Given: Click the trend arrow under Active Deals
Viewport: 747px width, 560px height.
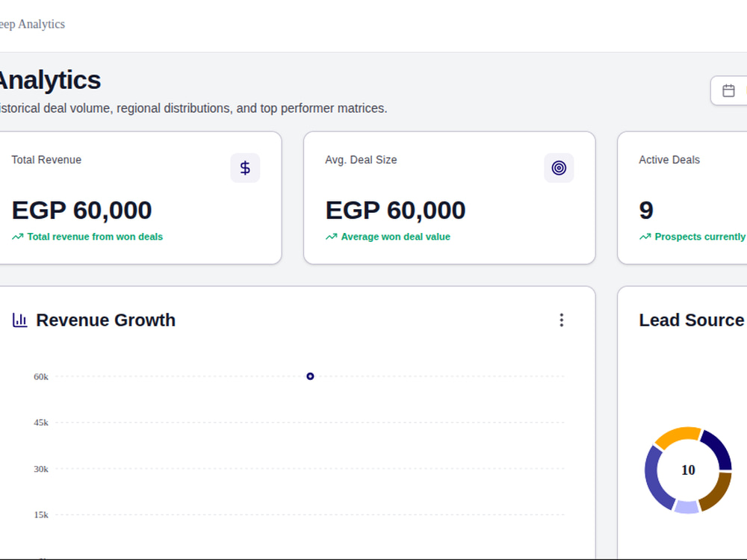Looking at the screenshot, I should 645,237.
